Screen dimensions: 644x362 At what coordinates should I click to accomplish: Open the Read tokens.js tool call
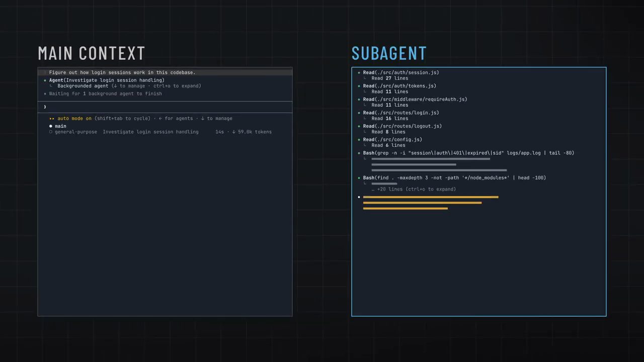click(x=399, y=86)
